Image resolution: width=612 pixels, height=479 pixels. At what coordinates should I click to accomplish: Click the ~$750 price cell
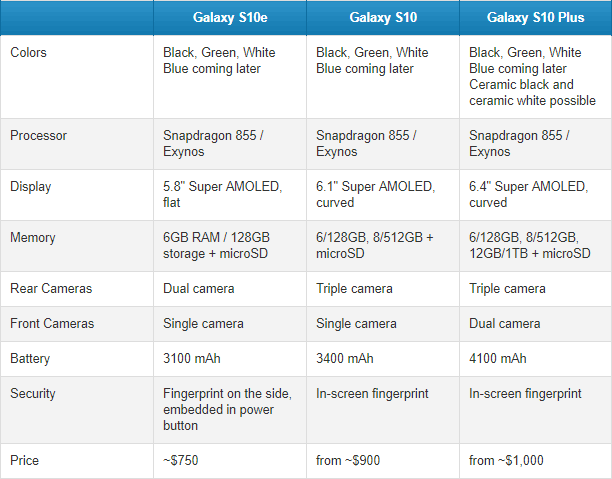click(x=181, y=460)
